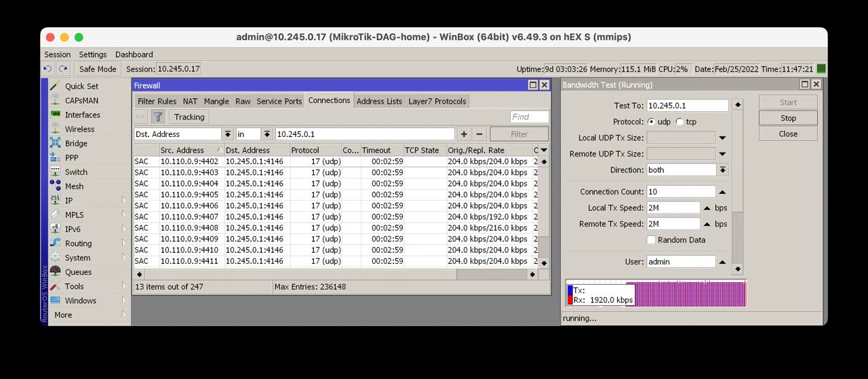868x379 pixels.
Task: Open the table columns dropdown arrow
Action: pyautogui.click(x=544, y=150)
